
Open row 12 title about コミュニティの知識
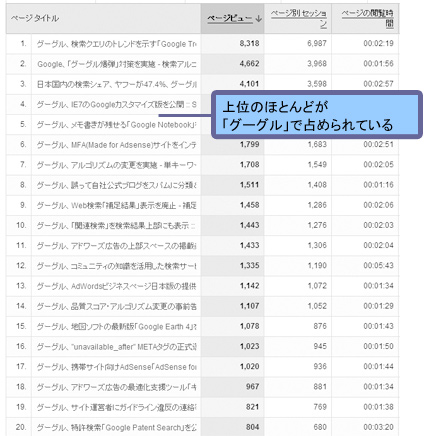117,266
